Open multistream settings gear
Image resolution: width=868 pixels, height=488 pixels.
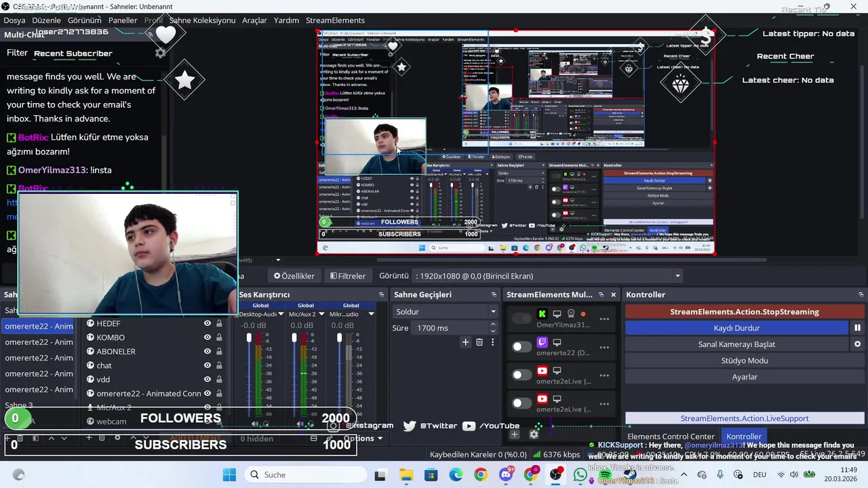point(534,434)
